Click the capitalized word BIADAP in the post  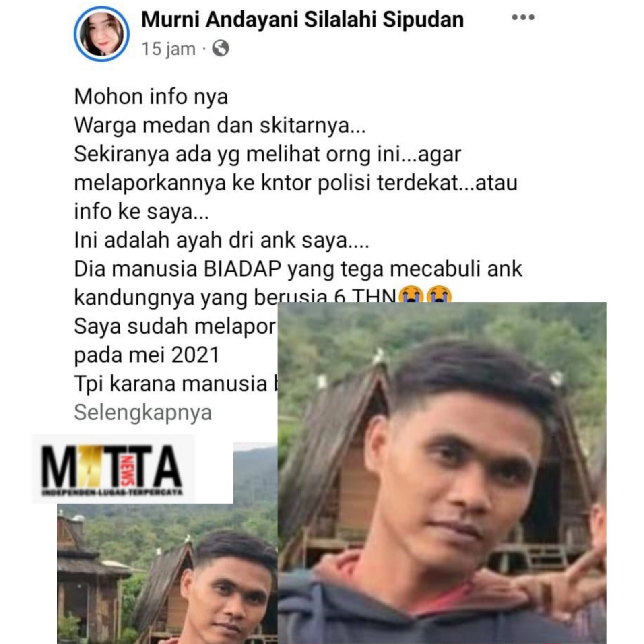[x=242, y=269]
